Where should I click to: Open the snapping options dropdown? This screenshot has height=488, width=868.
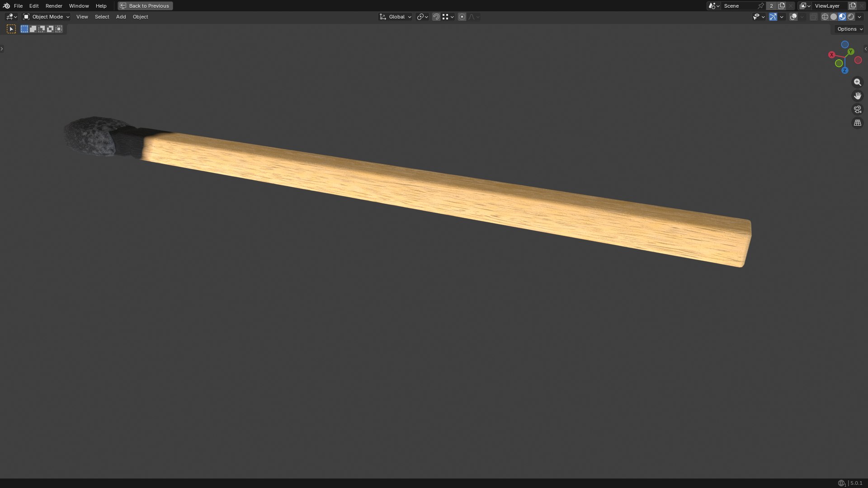coord(448,17)
